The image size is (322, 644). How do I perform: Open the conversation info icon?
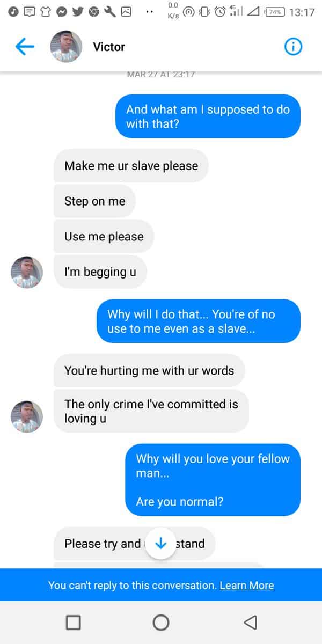click(292, 47)
